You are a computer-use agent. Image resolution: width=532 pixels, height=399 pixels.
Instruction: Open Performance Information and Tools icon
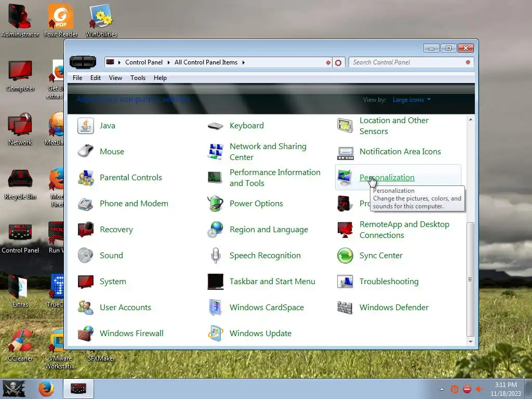tap(216, 178)
